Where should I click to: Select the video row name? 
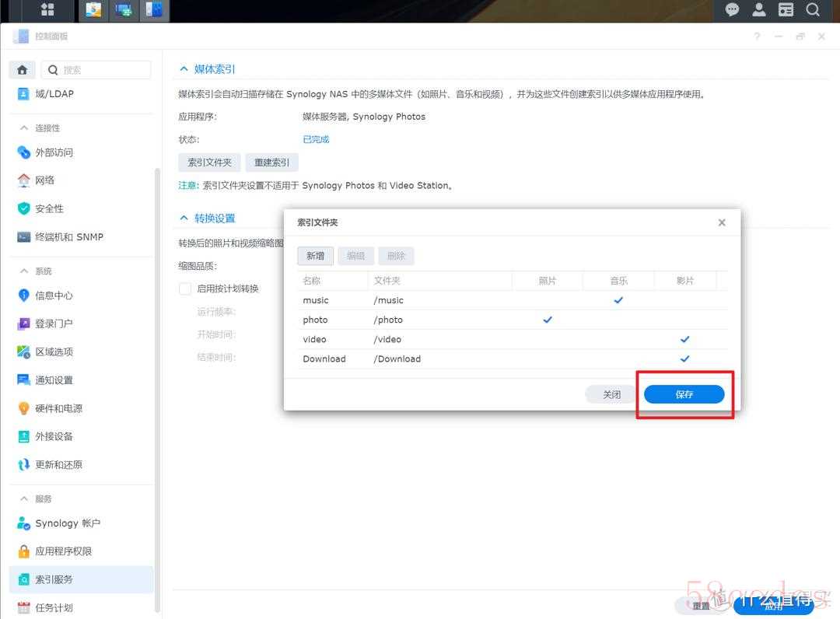(314, 340)
